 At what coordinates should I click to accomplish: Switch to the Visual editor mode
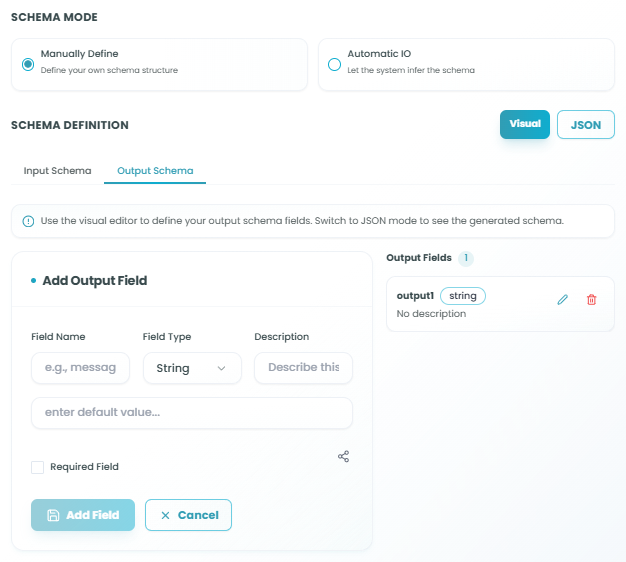(525, 124)
